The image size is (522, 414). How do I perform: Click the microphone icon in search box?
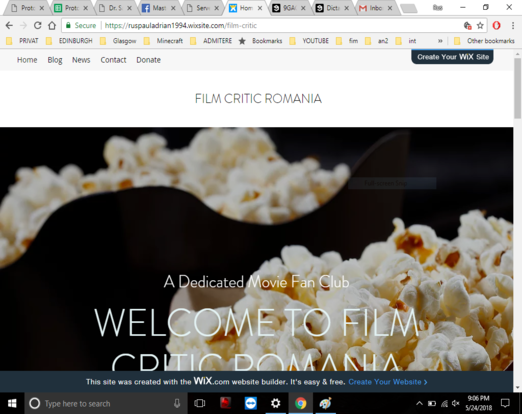click(177, 404)
